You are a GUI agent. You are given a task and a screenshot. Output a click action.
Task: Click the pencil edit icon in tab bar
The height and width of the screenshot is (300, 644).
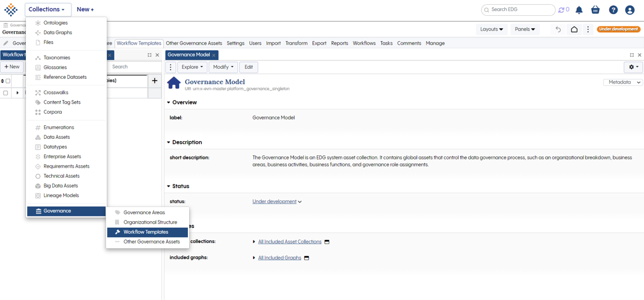(x=6, y=43)
